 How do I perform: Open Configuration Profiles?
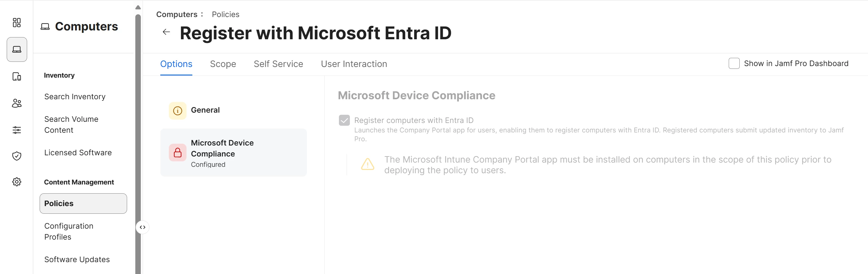coord(69,231)
